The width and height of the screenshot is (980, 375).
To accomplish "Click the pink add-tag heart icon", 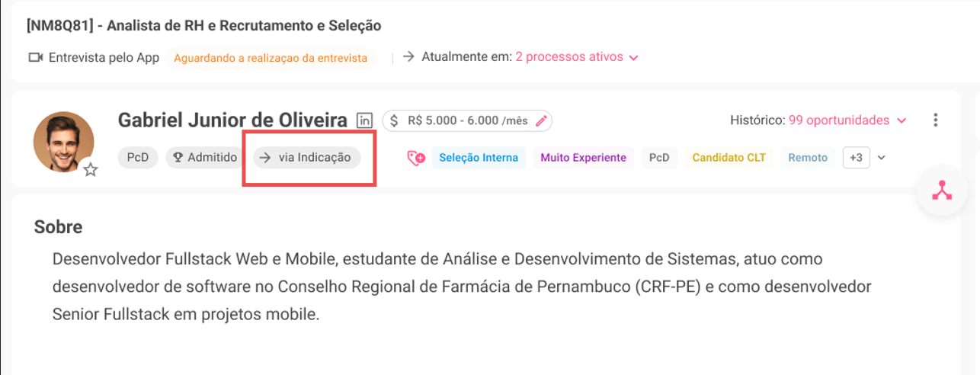I will click(x=415, y=158).
